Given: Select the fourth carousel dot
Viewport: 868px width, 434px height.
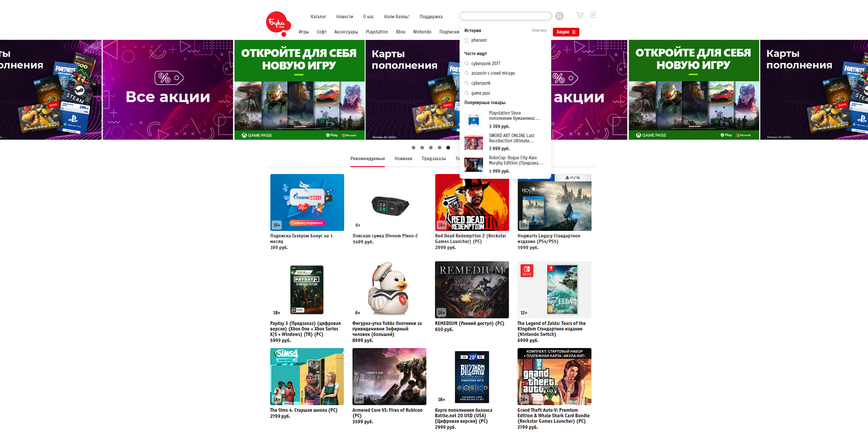Looking at the screenshot, I should point(439,148).
